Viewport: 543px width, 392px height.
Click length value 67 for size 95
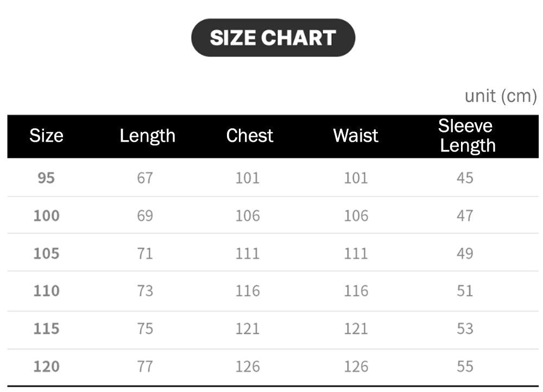tap(145, 178)
